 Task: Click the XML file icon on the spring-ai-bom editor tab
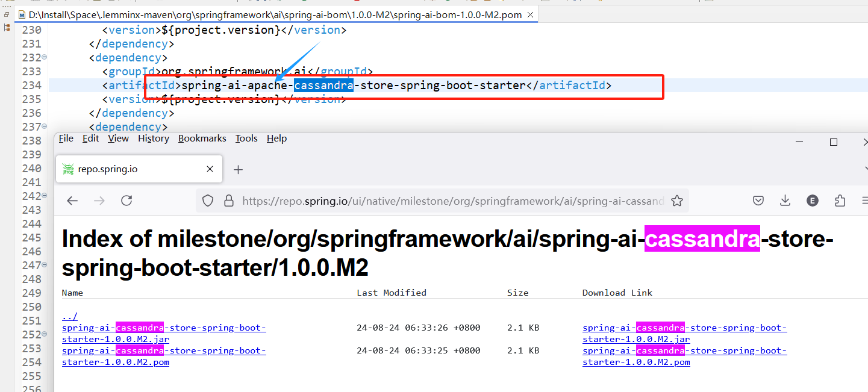pos(22,14)
